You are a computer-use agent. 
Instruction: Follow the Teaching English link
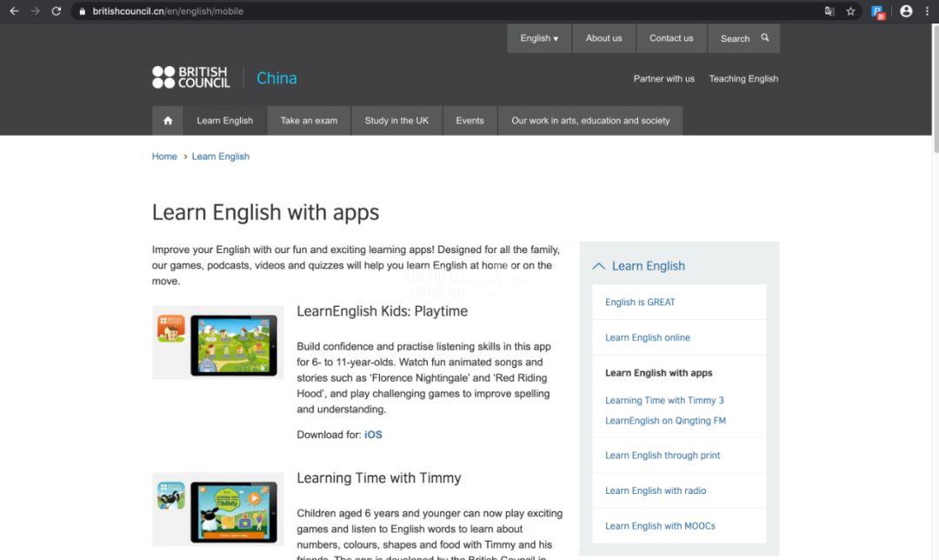coord(743,78)
